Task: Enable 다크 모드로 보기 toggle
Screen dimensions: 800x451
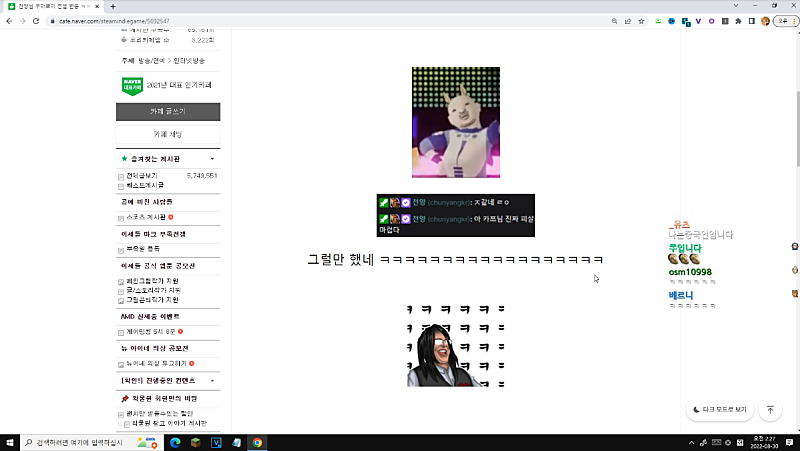Action: point(719,410)
